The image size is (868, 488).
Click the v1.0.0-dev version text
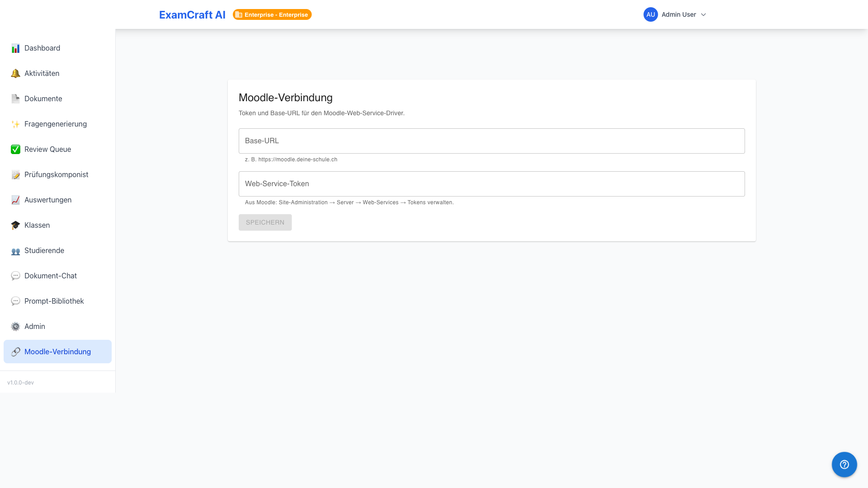20,383
